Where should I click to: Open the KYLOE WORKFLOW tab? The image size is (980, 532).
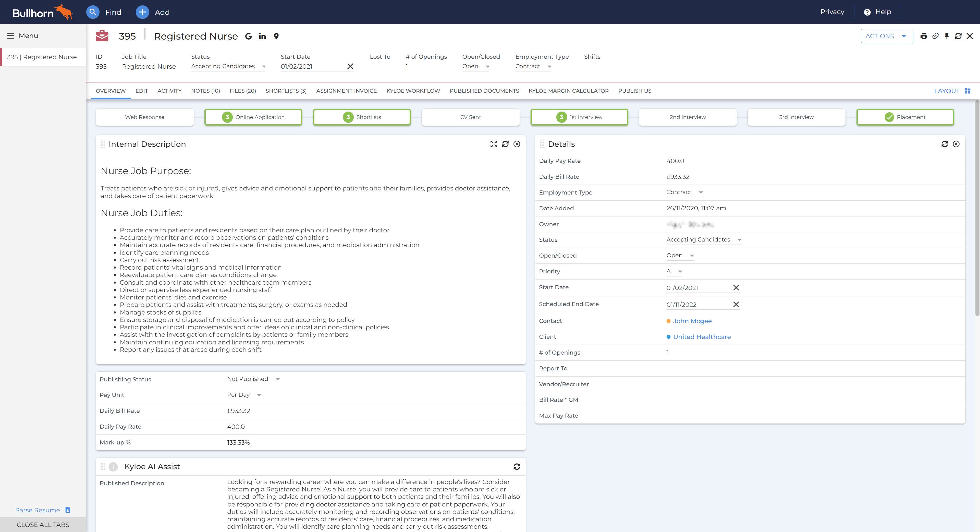413,91
